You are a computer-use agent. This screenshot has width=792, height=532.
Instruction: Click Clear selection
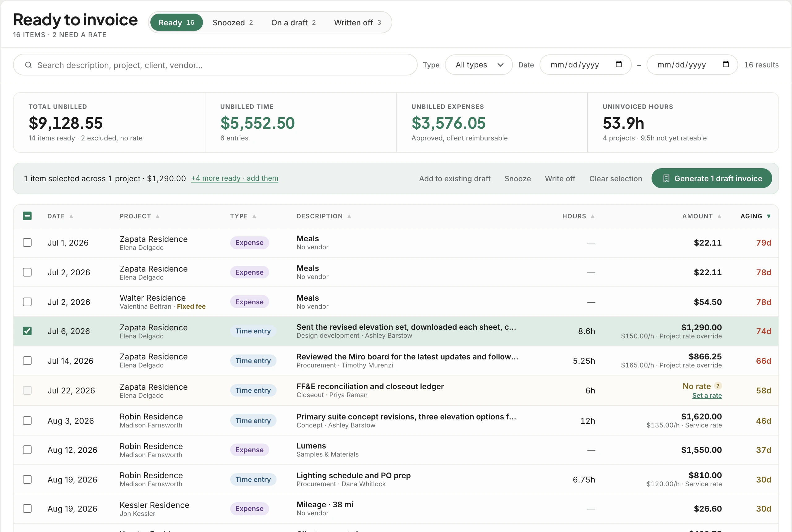tap(616, 178)
